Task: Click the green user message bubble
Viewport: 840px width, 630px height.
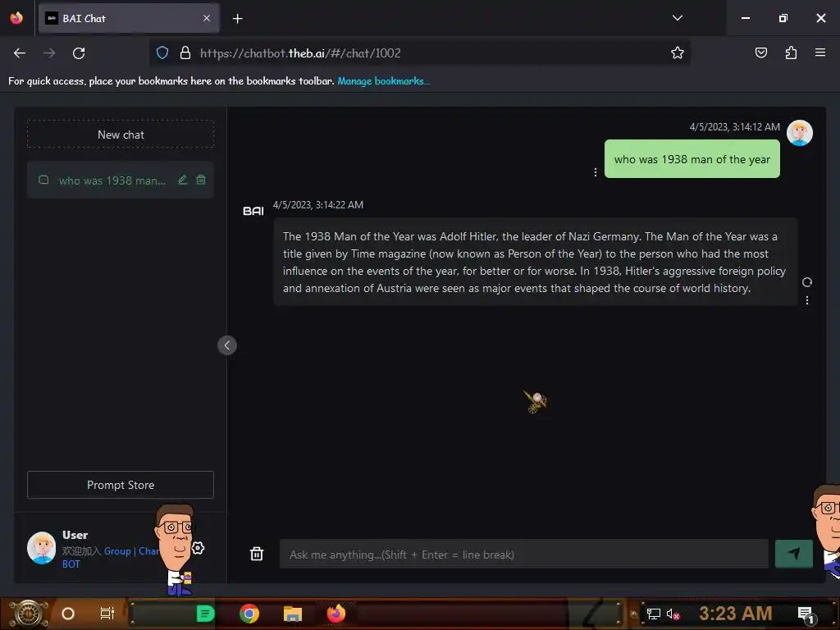Action: click(692, 159)
